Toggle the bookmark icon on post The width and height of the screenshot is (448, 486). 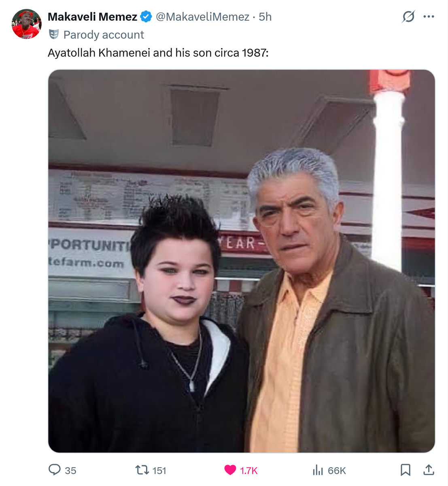406,470
